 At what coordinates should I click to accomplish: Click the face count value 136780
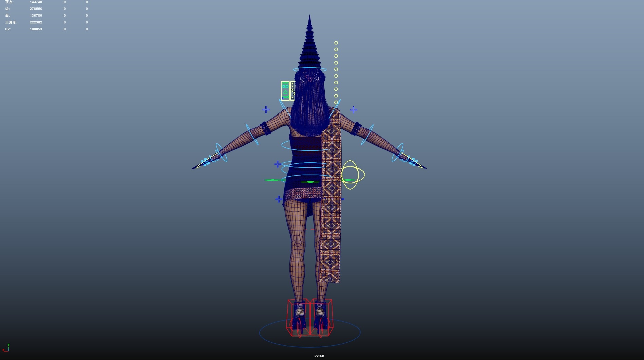[x=36, y=16]
